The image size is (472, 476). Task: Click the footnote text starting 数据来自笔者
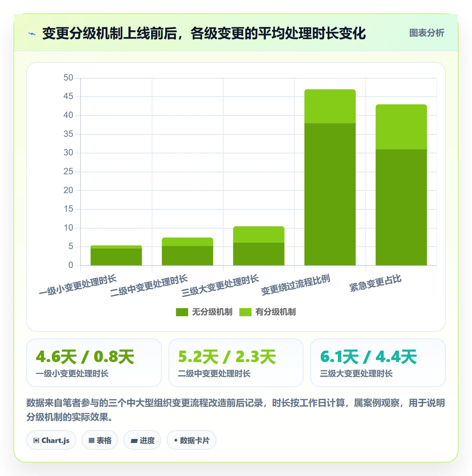[x=236, y=410]
